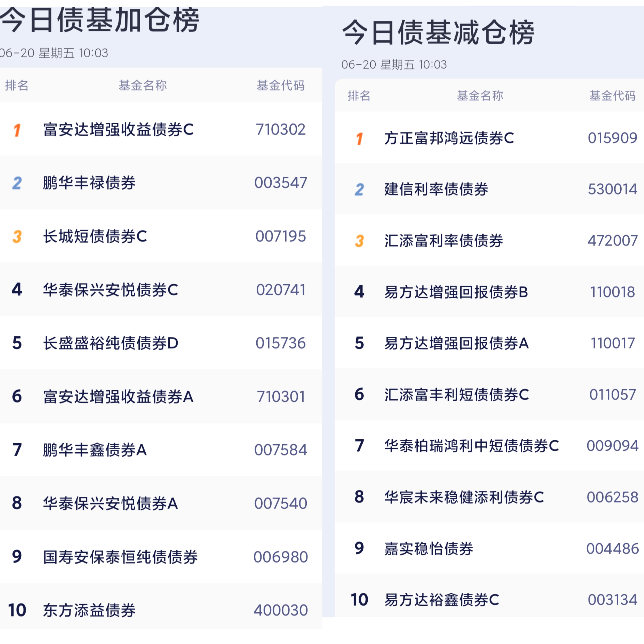The width and height of the screenshot is (644, 644).
Task: Select fund code 110017
Action: click(613, 343)
